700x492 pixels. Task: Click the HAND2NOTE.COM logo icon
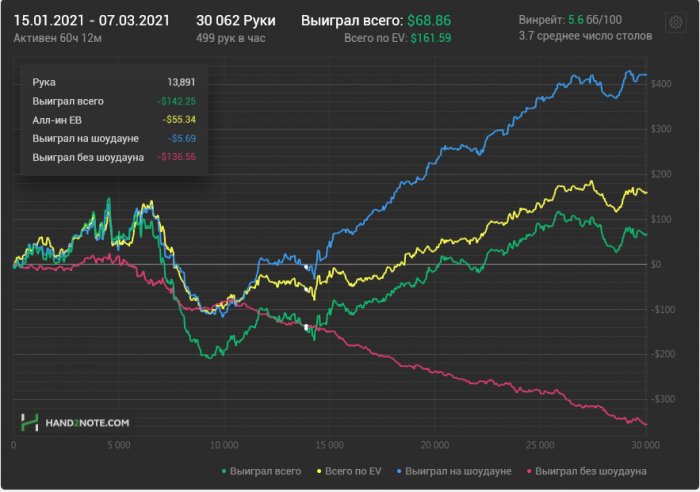coord(29,422)
